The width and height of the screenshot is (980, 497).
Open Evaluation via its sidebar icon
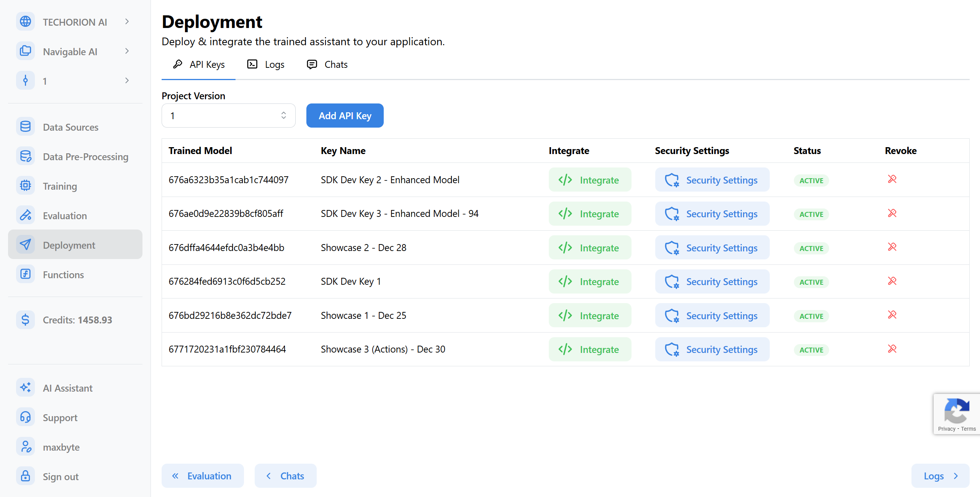point(25,215)
